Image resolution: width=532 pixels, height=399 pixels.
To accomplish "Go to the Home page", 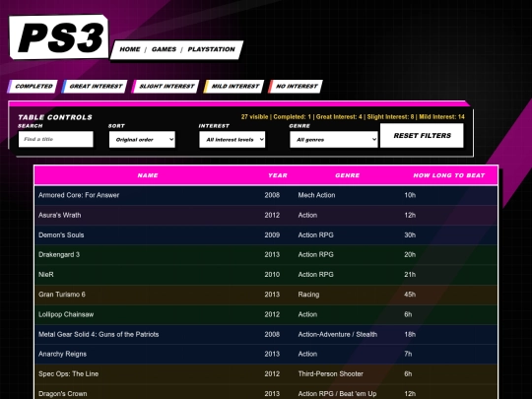I will [130, 49].
